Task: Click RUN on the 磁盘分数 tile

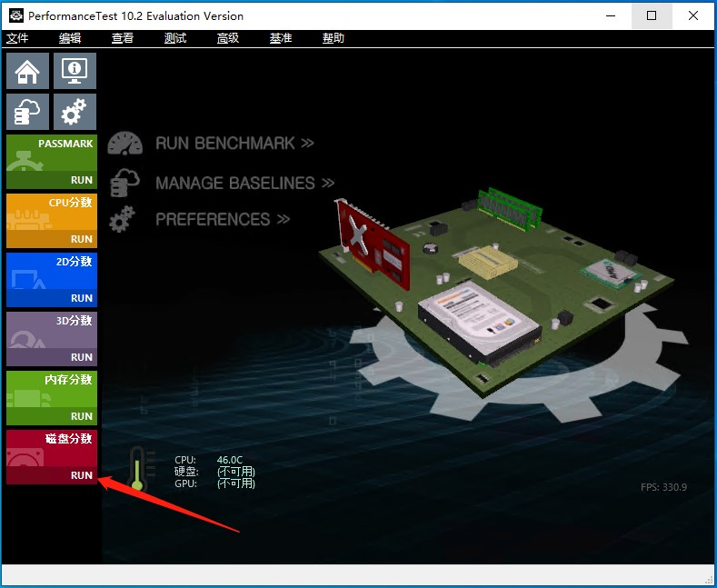Action: [x=82, y=475]
